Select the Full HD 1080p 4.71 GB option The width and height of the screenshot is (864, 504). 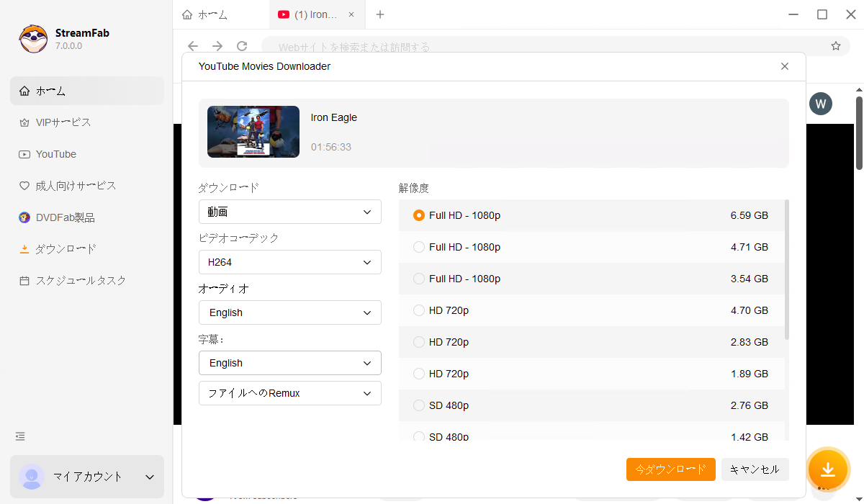[419, 247]
